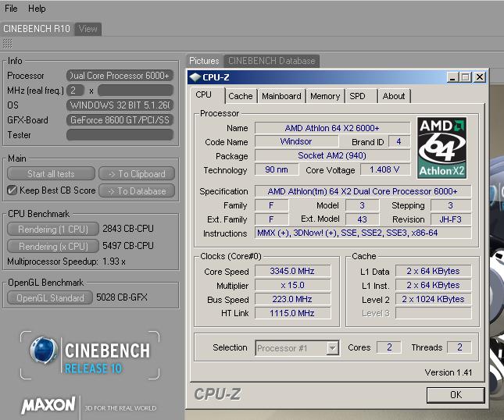Minimize the CPU-Z window
This screenshot has height=420, width=504.
[x=452, y=77]
